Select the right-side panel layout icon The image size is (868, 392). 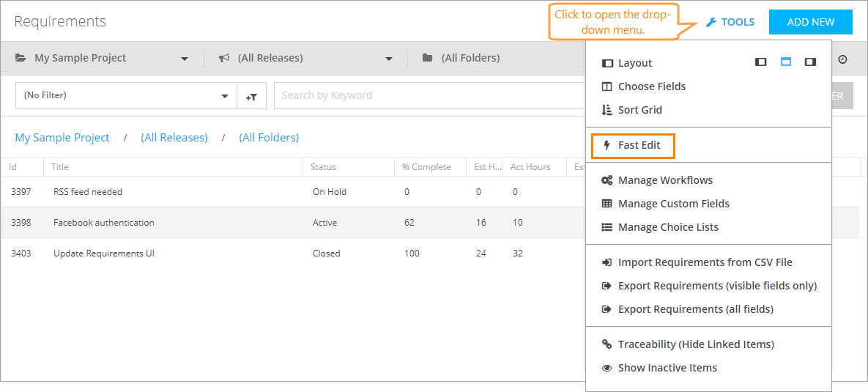point(810,62)
